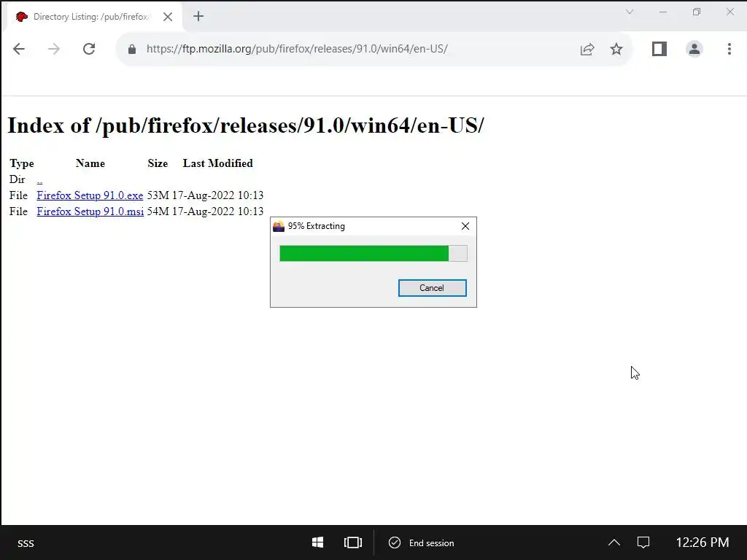
Task: Download Firefox Setup 91.0.msi
Action: (90, 211)
